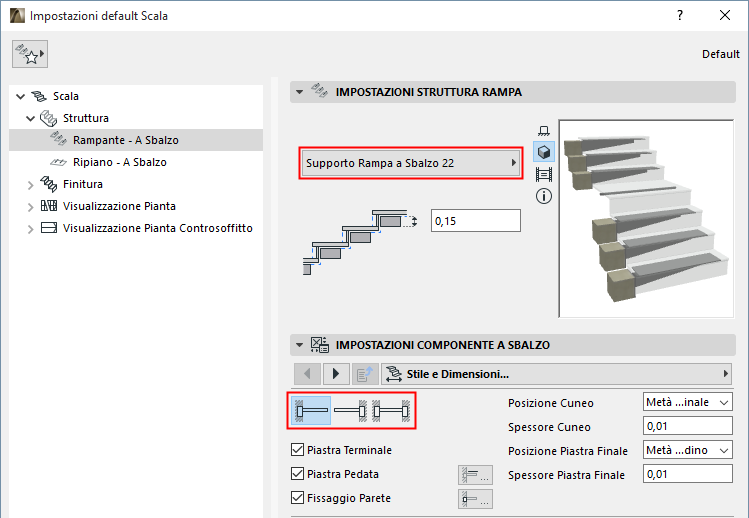The height and width of the screenshot is (518, 749).
Task: Open Piastra Pedata settings button
Action: point(475,475)
